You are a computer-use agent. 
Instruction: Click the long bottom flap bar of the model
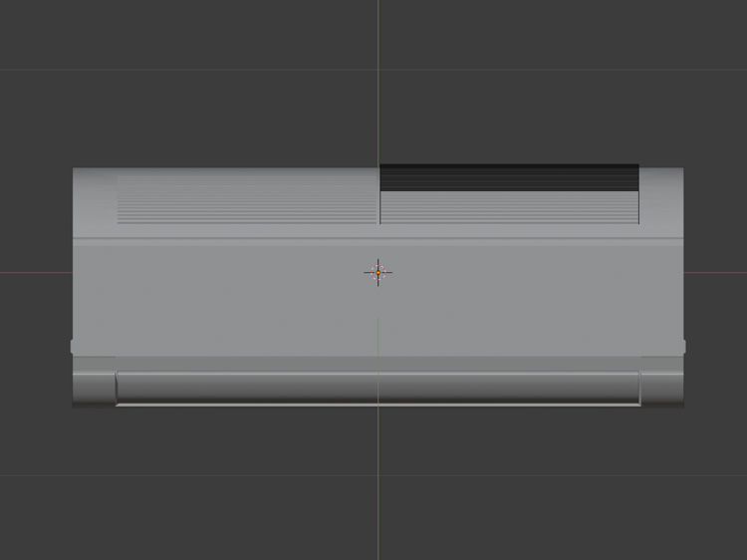tap(377, 388)
